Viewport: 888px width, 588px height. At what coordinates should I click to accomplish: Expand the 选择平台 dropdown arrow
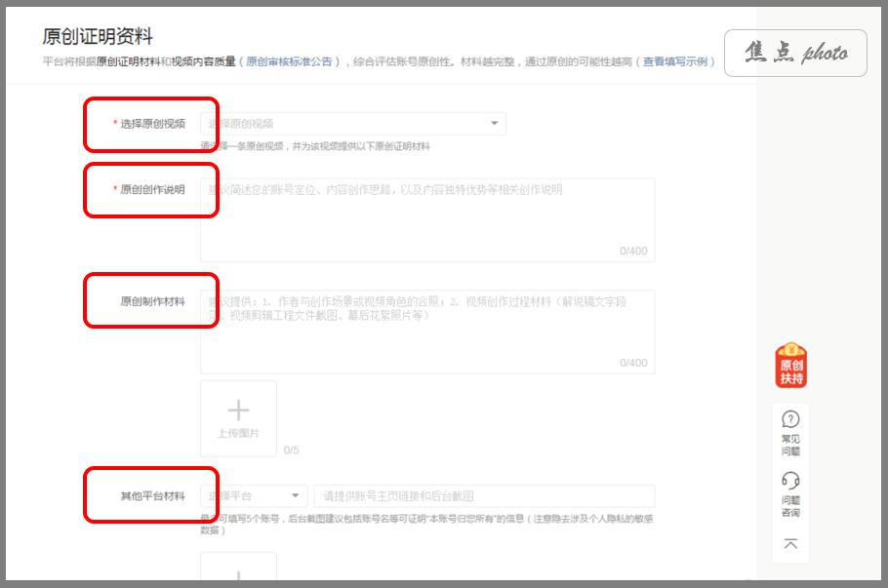pyautogui.click(x=295, y=495)
